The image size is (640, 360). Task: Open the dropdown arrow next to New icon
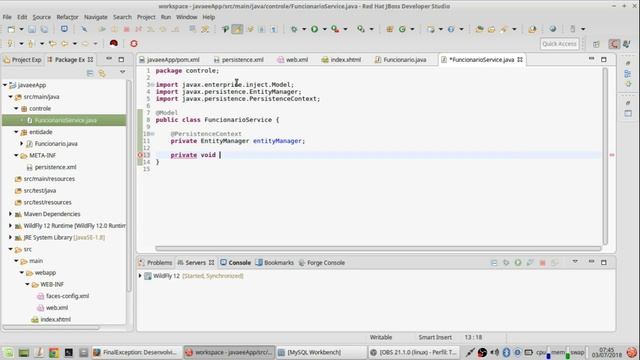(21, 29)
